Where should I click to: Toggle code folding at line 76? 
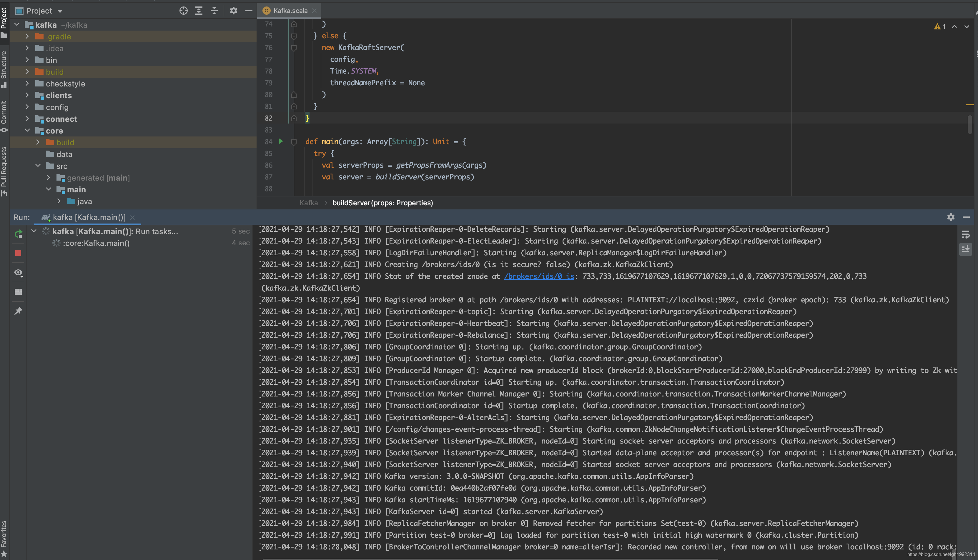pos(294,48)
